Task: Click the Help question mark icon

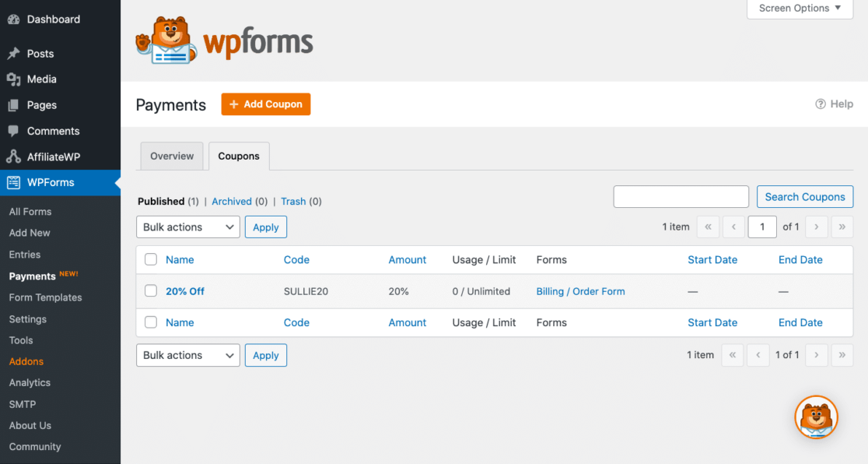Action: [x=821, y=104]
